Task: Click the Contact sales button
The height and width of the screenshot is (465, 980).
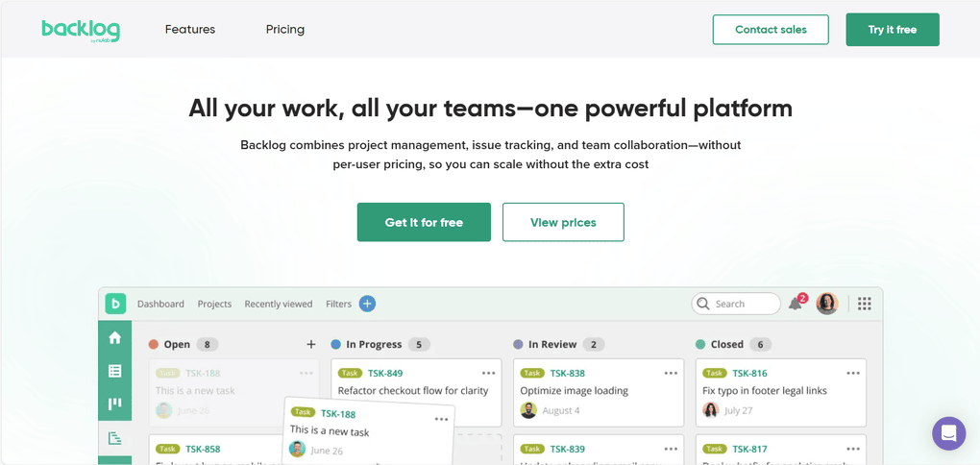Action: click(x=771, y=30)
